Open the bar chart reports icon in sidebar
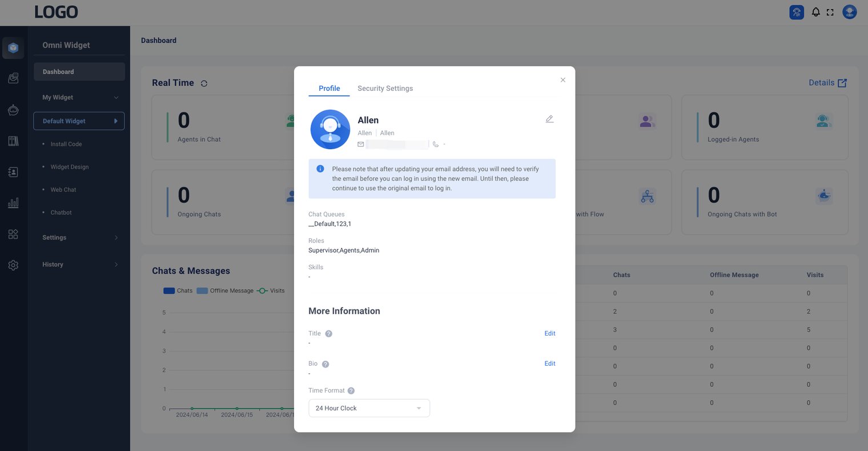The height and width of the screenshot is (451, 868). [13, 203]
